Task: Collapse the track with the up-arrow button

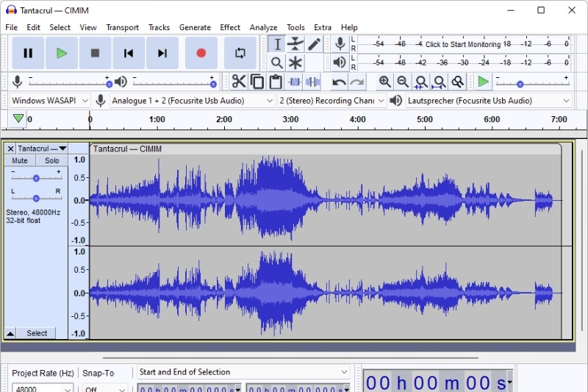Action: click(10, 333)
